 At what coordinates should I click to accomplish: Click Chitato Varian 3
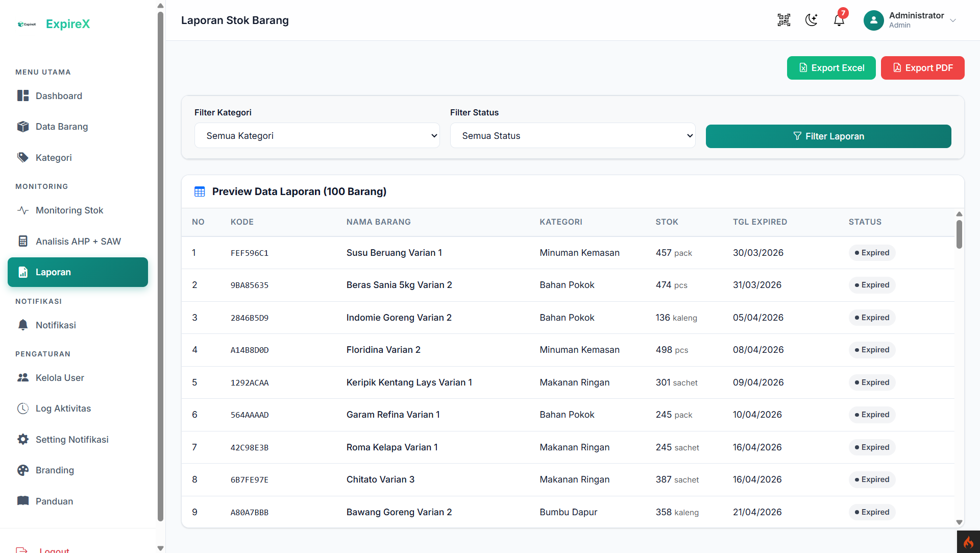(x=380, y=479)
